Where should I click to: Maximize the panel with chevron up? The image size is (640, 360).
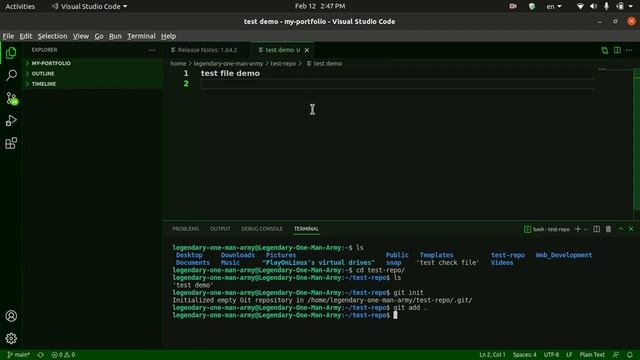click(620, 229)
